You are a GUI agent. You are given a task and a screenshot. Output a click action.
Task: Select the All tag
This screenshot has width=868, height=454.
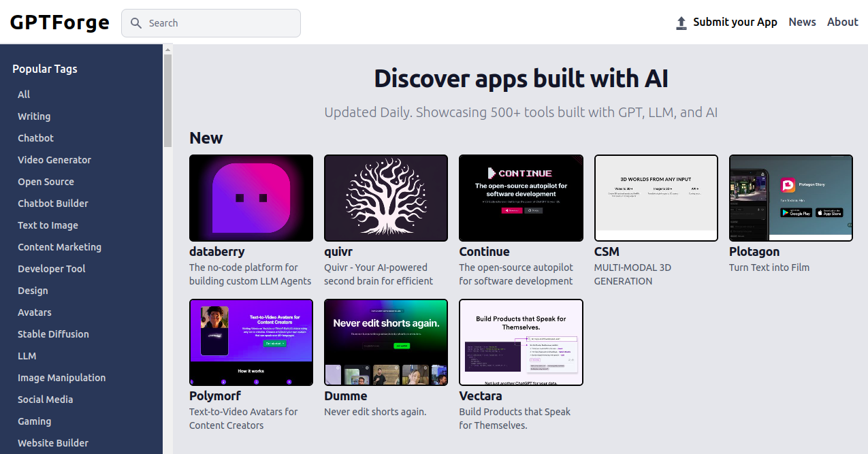click(24, 95)
